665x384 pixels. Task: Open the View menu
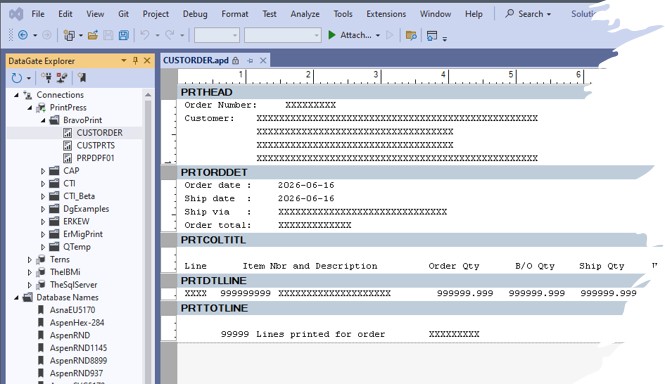(95, 14)
